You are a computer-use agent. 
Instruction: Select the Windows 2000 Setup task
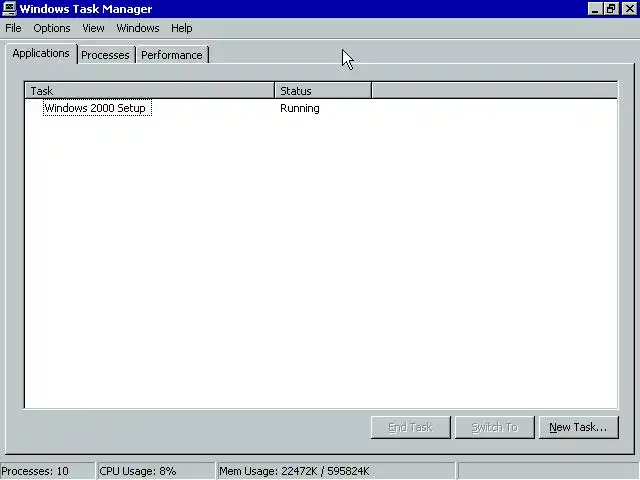97,108
